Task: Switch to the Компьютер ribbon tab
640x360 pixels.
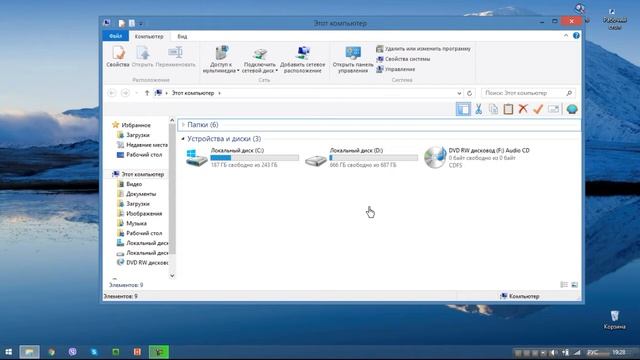Action: pyautogui.click(x=149, y=36)
